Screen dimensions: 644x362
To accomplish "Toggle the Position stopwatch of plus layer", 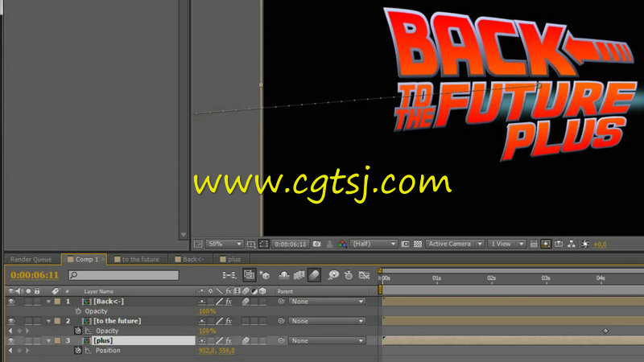I will tap(78, 351).
